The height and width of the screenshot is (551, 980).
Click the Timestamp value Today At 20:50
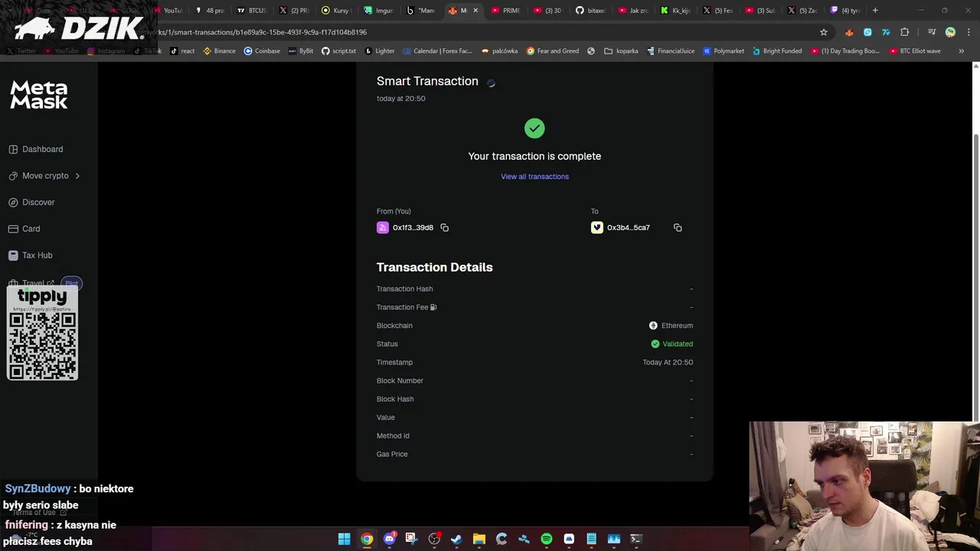click(668, 362)
